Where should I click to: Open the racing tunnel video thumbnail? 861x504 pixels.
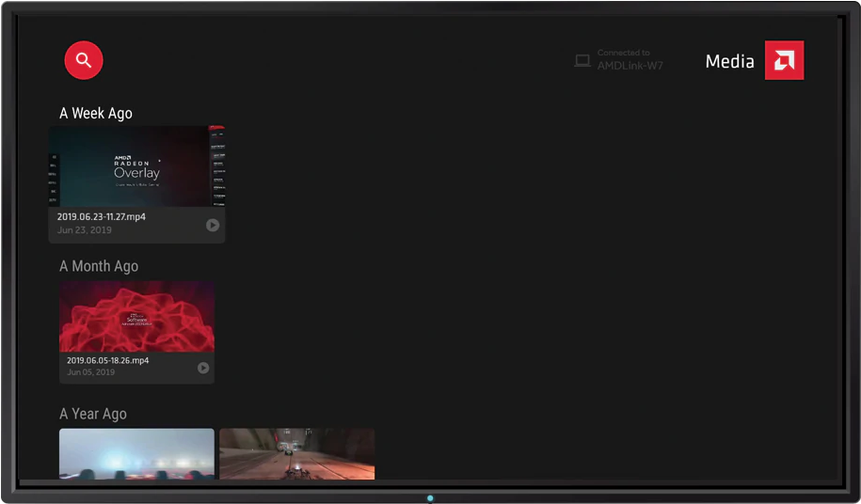click(297, 454)
